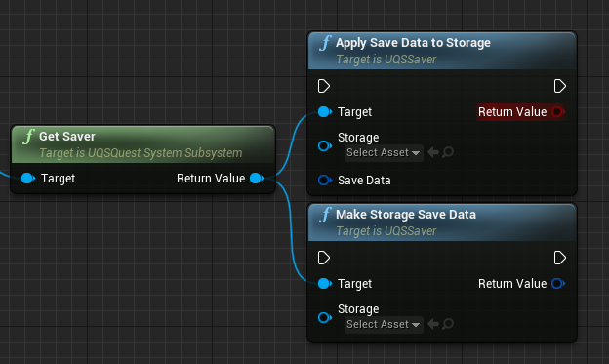
Task: Open Select Asset dropdown in Make Storage Save Data node
Action: pyautogui.click(x=384, y=324)
